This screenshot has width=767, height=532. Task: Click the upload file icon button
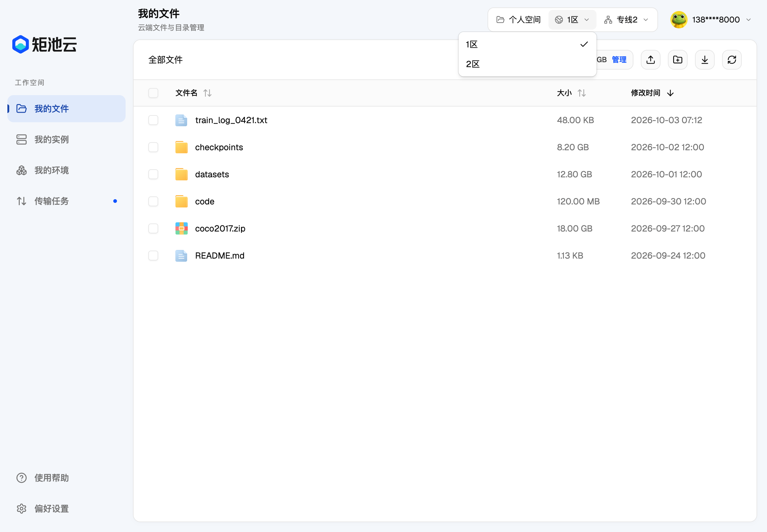pos(650,60)
